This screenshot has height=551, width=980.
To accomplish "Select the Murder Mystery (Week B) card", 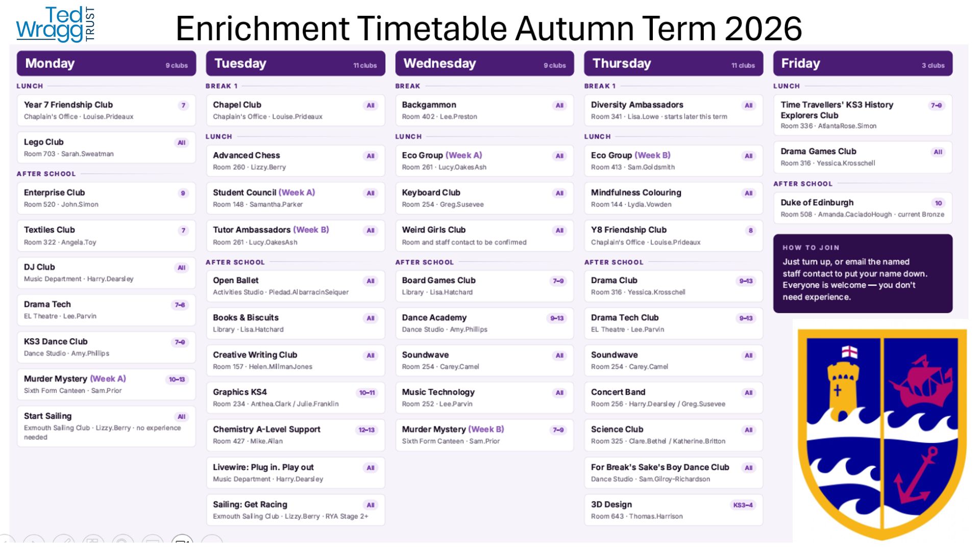I will click(x=484, y=435).
